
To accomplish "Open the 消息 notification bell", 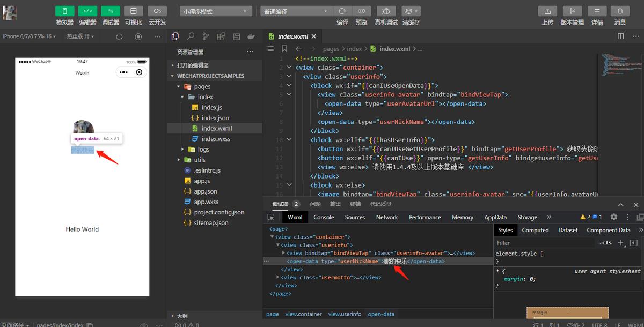I will pos(620,11).
